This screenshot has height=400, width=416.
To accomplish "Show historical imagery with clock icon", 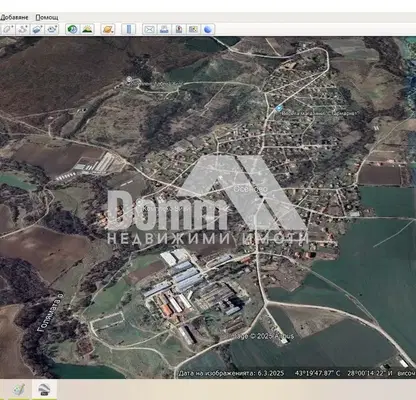I will (73, 29).
